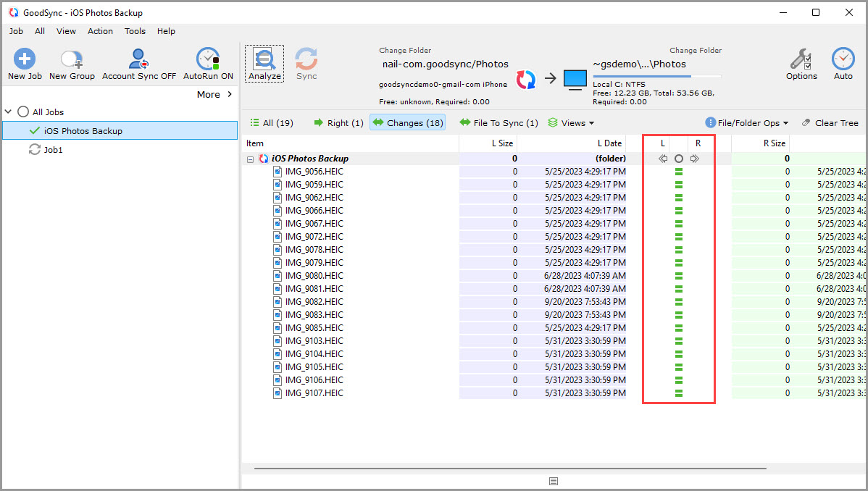
Task: Start Analyze in the toolbar
Action: click(264, 63)
